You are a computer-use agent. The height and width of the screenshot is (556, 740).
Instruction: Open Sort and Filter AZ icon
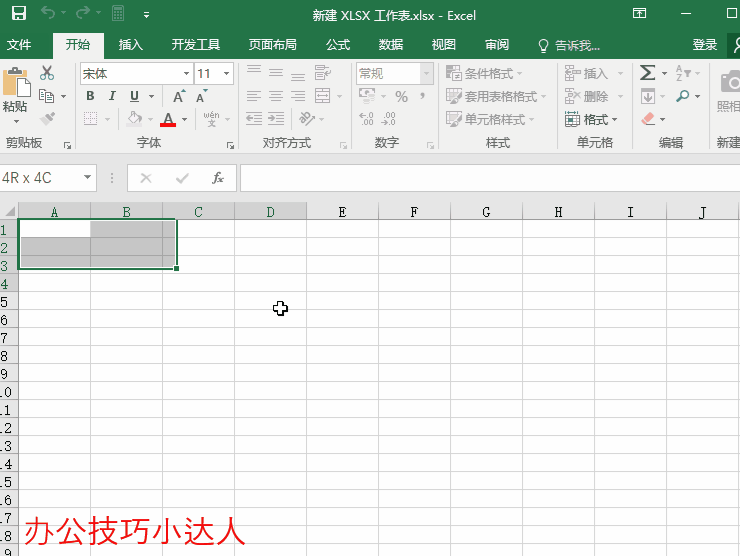tap(683, 73)
